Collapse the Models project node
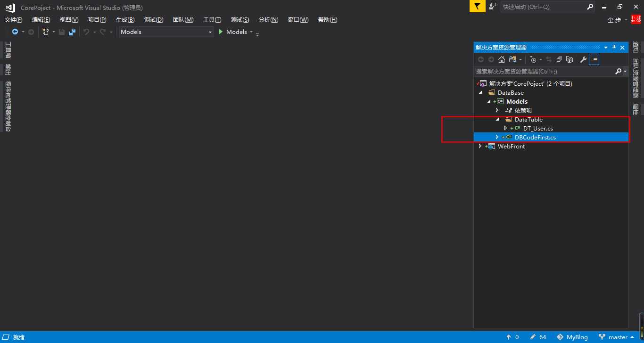 489,101
